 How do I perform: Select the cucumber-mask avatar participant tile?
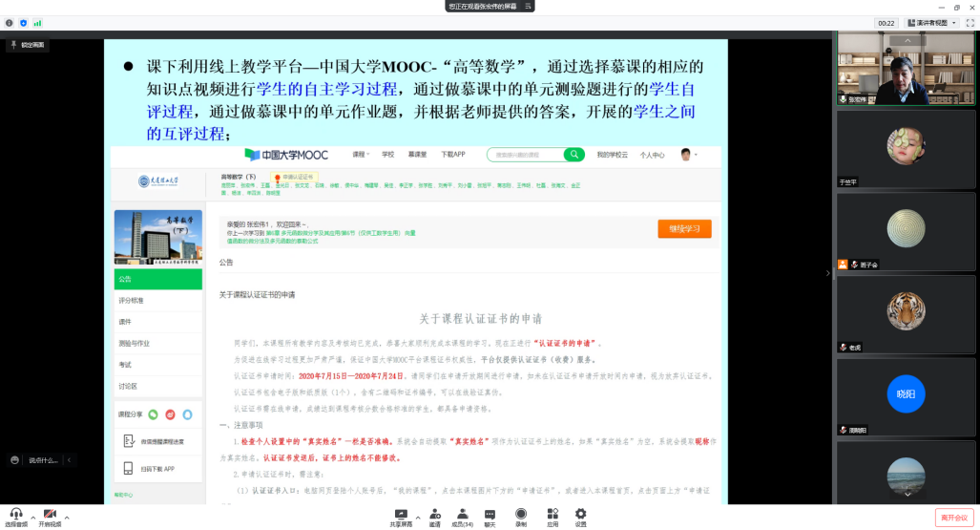tap(906, 149)
